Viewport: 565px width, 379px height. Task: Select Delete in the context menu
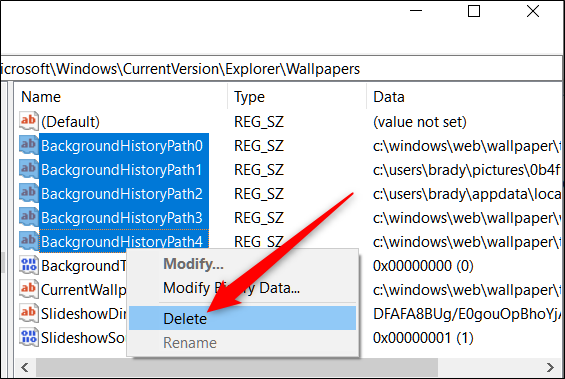click(x=242, y=318)
